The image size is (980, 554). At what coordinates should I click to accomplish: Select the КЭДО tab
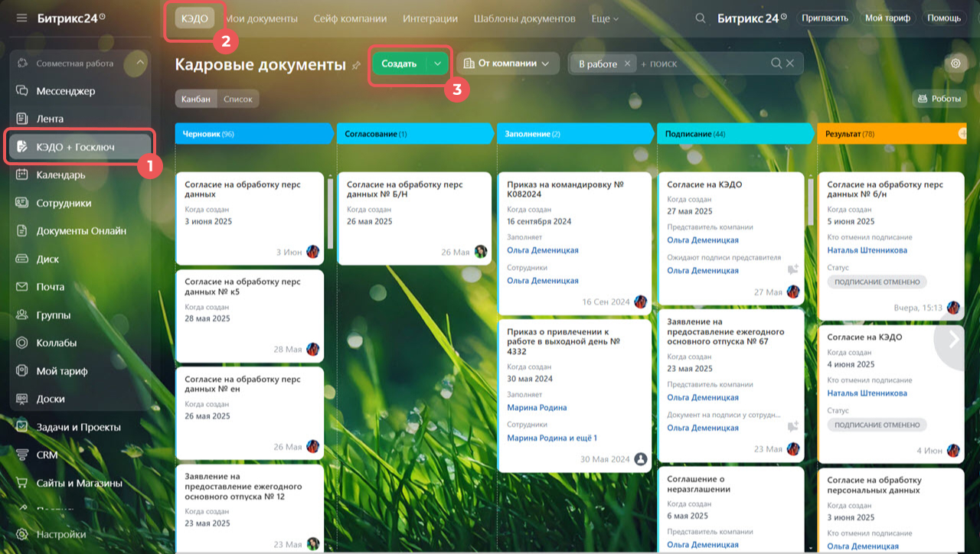point(194,18)
